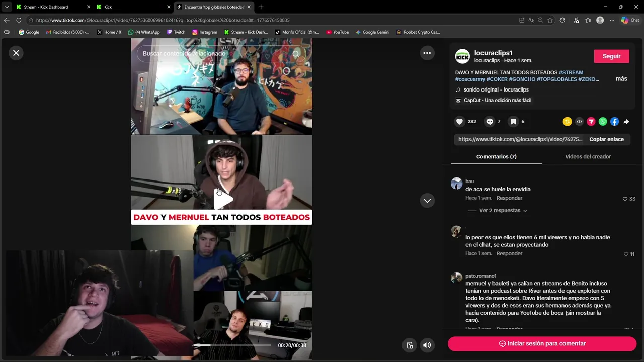
Task: Open the tab search dropdown arrow
Action: point(6,7)
